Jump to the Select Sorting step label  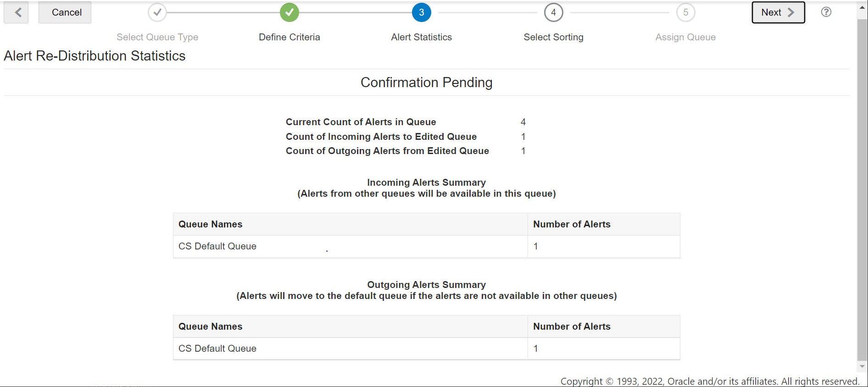[553, 37]
